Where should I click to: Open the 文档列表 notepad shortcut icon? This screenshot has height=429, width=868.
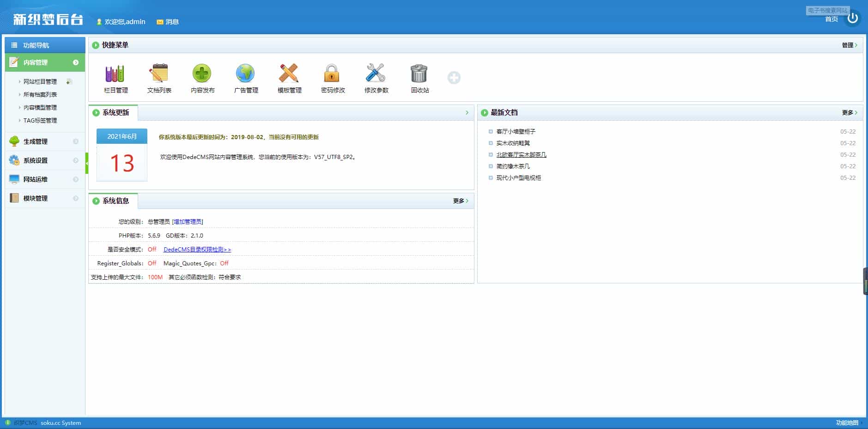tap(158, 73)
